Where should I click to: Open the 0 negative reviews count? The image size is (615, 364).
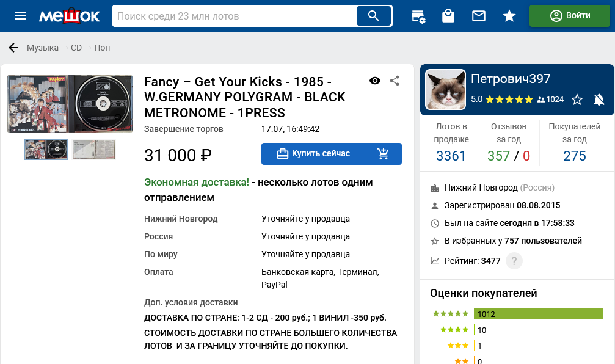[x=526, y=156]
